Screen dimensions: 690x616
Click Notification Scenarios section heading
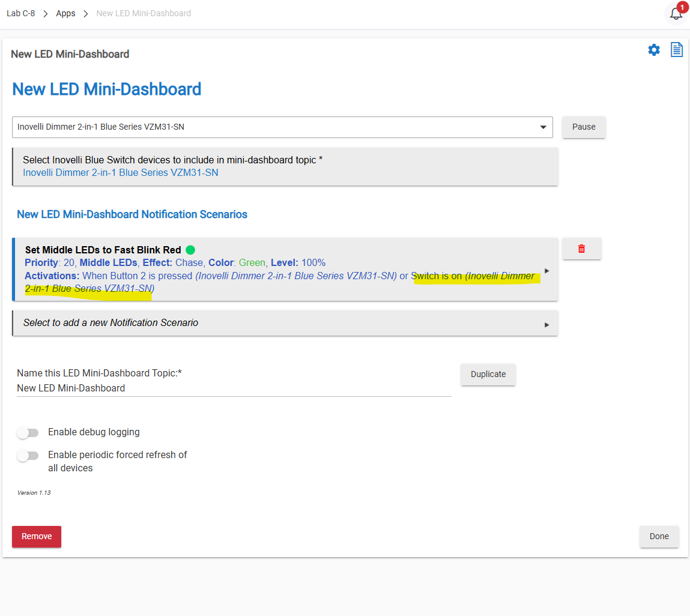[132, 214]
